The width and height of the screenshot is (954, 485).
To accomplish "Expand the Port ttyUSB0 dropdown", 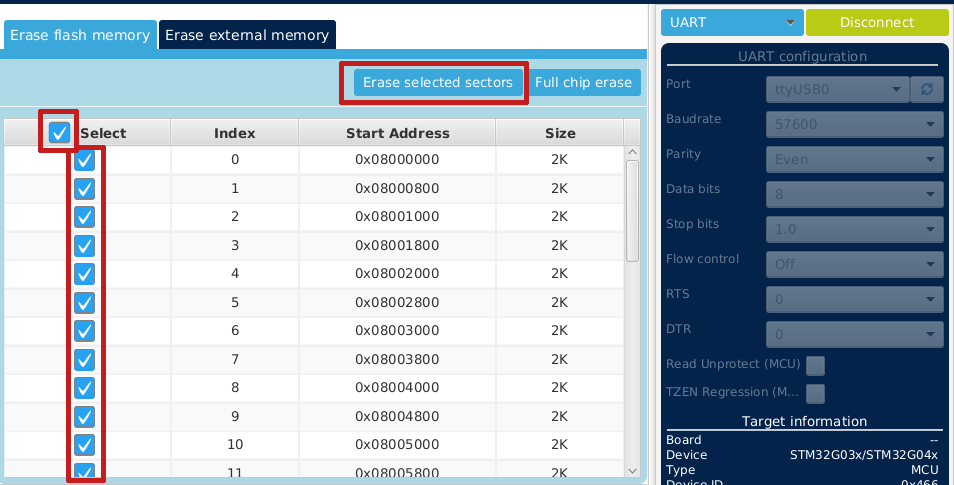I will 837,89.
